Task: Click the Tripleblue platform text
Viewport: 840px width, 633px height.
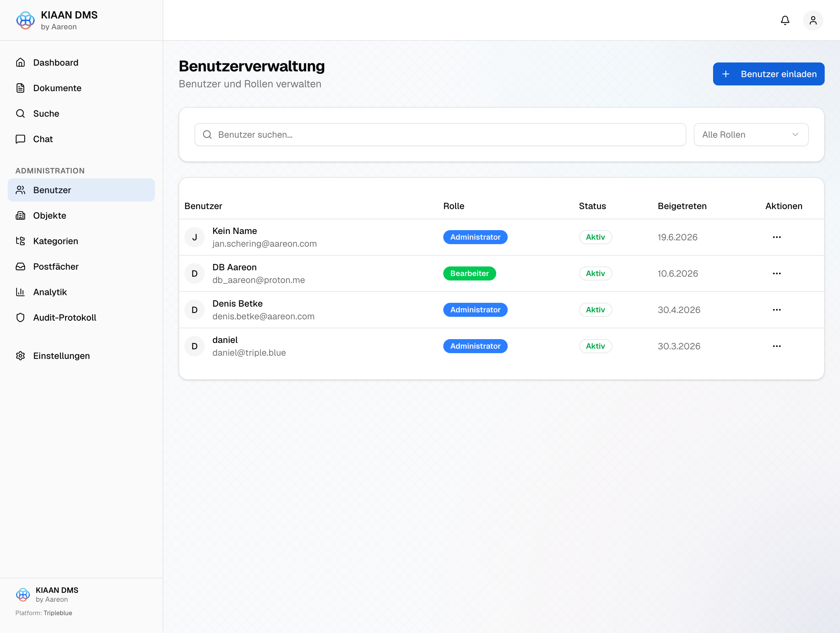Action: (x=58, y=613)
